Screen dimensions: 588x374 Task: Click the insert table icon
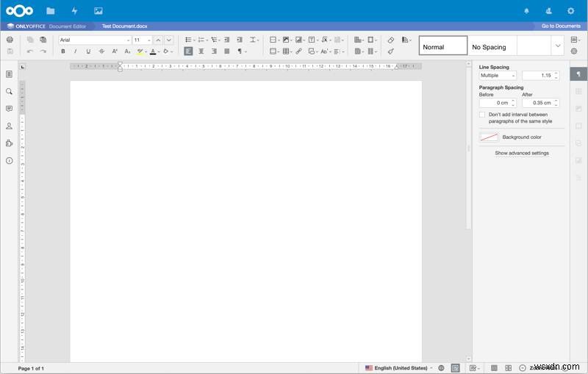[287, 51]
